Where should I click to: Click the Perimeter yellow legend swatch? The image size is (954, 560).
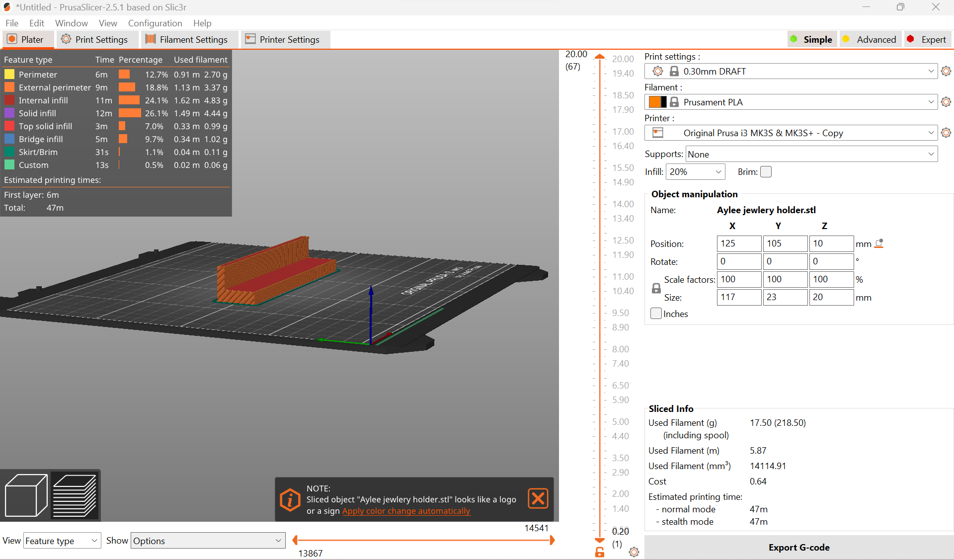coord(9,75)
